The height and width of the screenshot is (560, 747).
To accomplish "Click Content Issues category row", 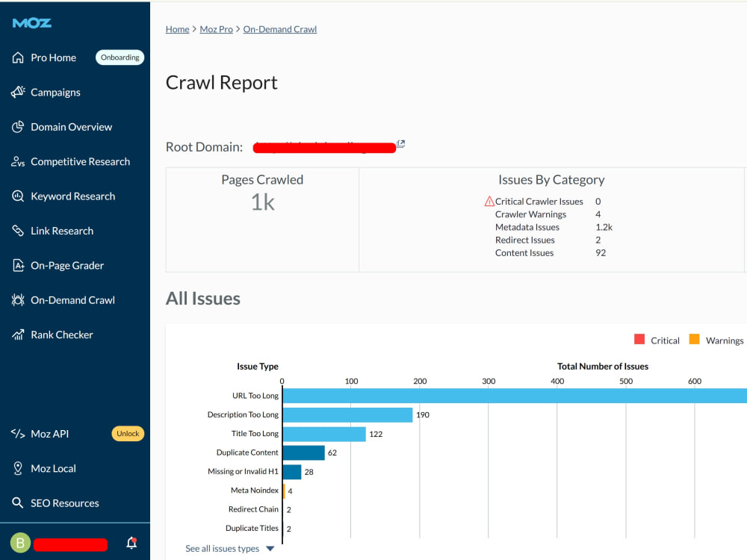I will coord(551,253).
